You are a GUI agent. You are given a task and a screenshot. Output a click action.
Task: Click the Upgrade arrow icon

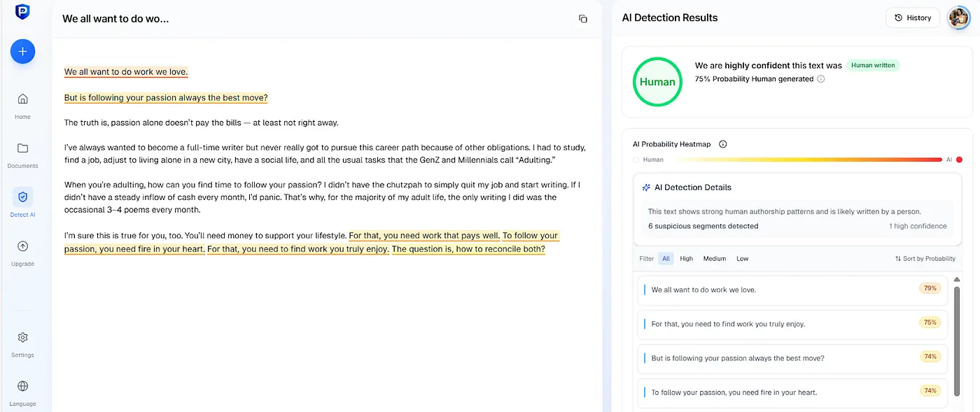(22, 246)
